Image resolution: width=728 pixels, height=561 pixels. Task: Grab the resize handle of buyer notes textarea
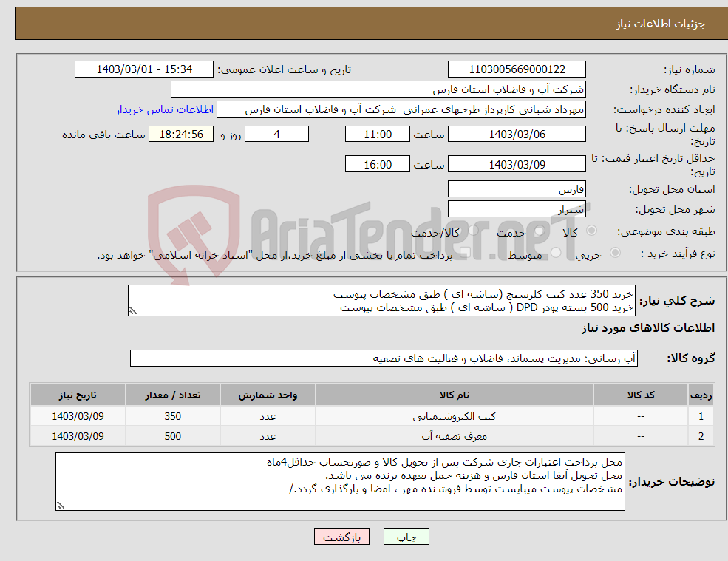pos(61,506)
